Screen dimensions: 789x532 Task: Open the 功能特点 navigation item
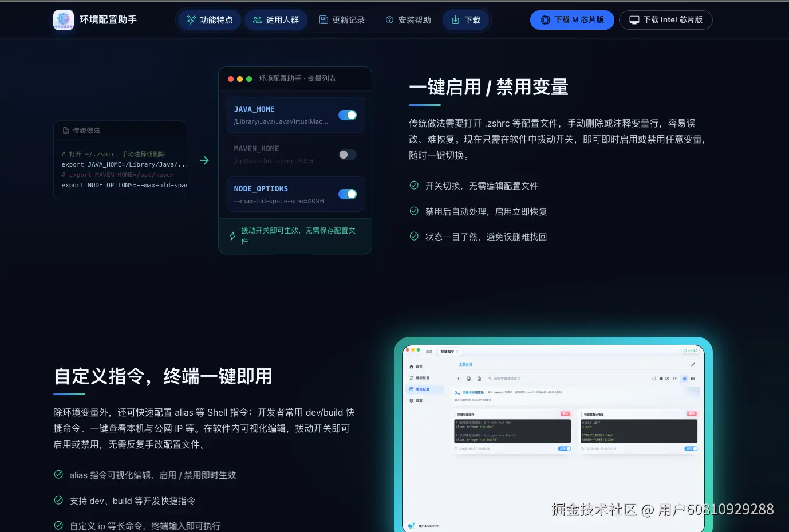(x=210, y=20)
